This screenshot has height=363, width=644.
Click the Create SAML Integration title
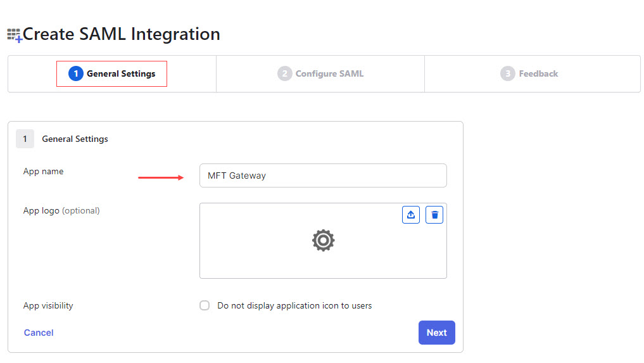click(122, 34)
